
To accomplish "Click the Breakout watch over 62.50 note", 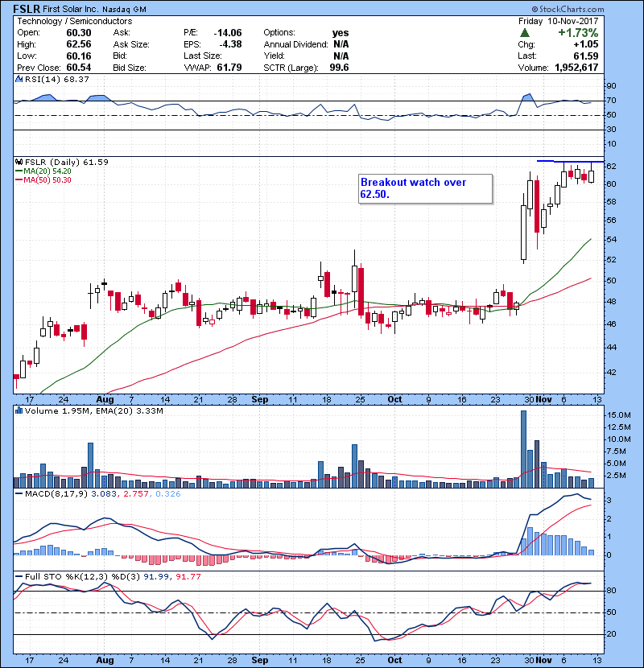I will (425, 188).
